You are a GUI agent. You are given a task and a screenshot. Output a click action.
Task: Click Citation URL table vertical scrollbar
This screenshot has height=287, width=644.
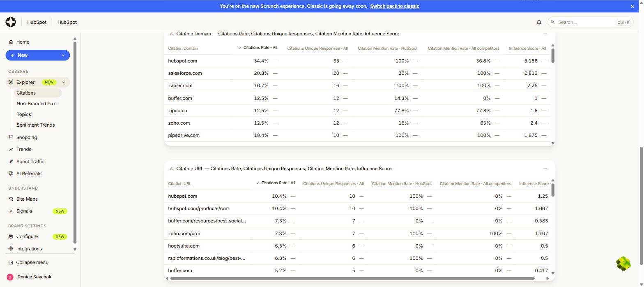(x=553, y=190)
